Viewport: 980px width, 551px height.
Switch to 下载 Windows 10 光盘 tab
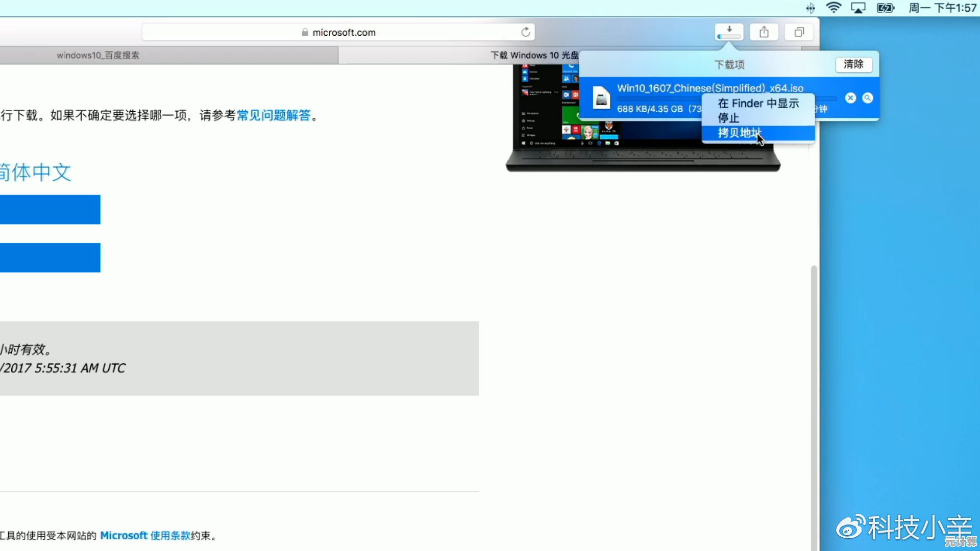pos(533,55)
